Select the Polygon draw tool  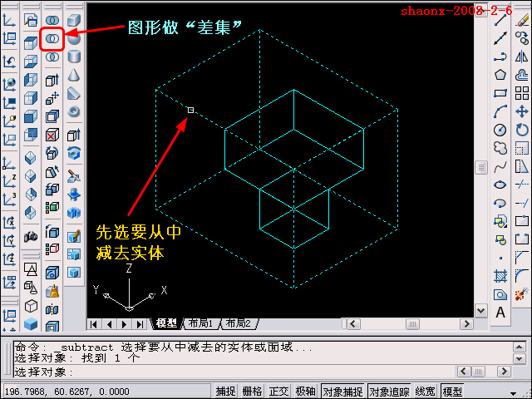pyautogui.click(x=500, y=75)
